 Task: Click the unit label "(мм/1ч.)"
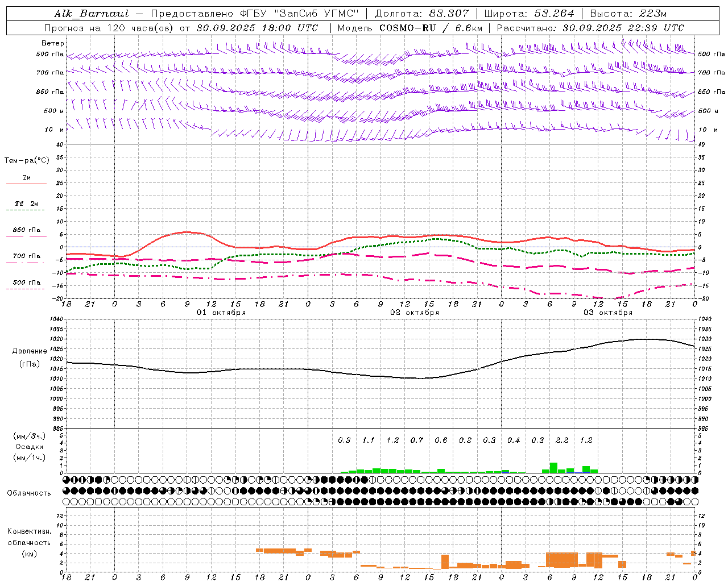click(30, 458)
